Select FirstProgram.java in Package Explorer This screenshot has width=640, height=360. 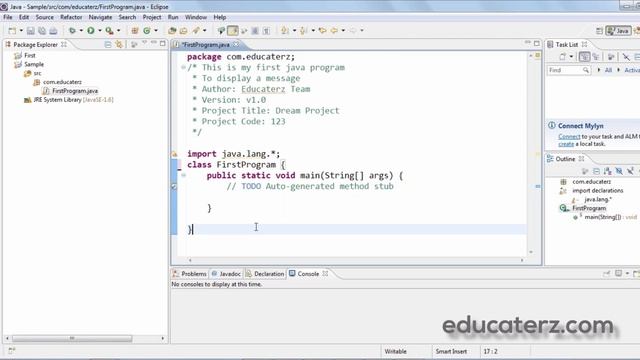pyautogui.click(x=75, y=91)
